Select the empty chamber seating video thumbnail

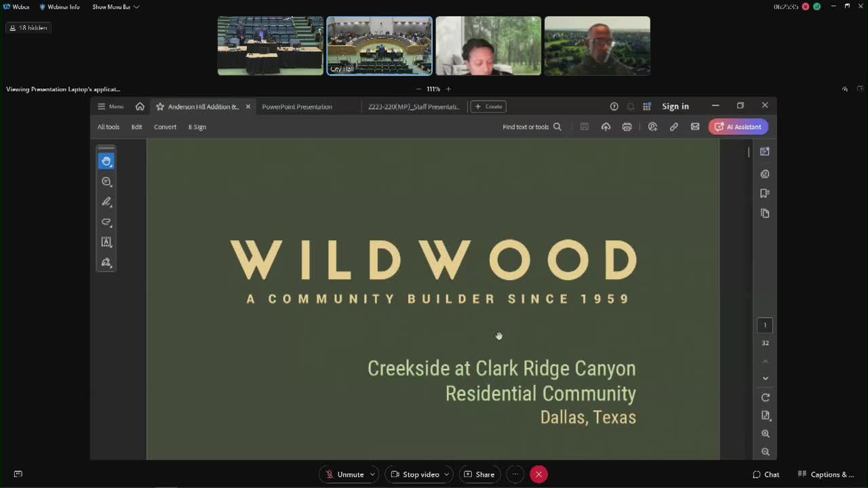pos(271,45)
